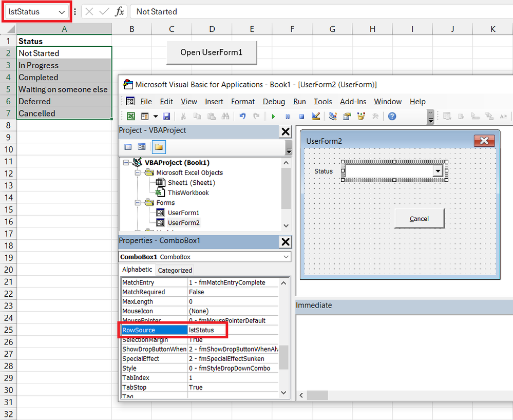Click the Cut scissors icon

183,116
